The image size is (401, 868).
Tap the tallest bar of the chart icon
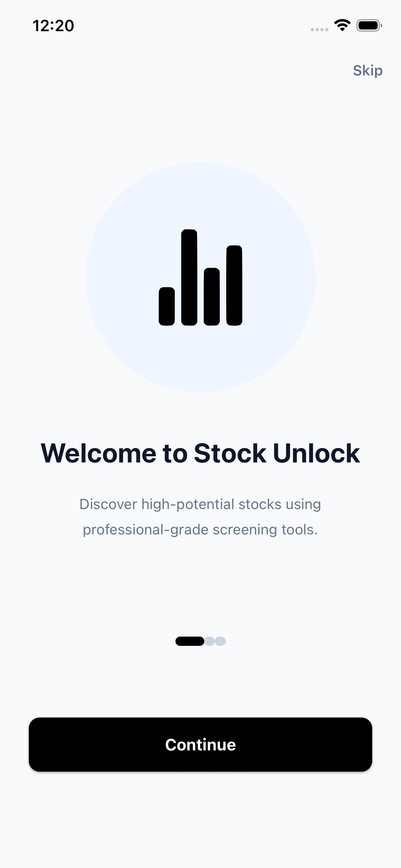tap(189, 277)
